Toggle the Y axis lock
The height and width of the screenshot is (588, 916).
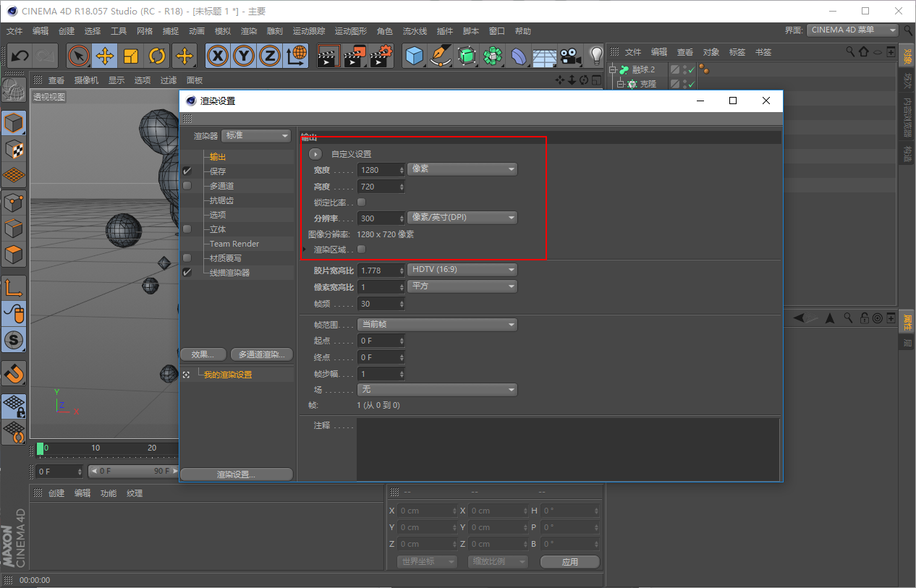point(244,56)
